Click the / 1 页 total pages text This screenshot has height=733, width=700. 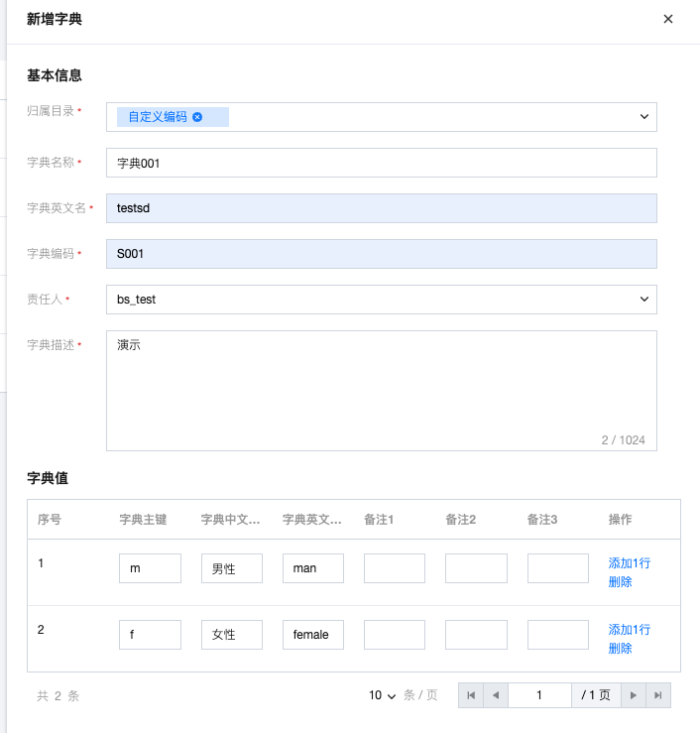(596, 695)
